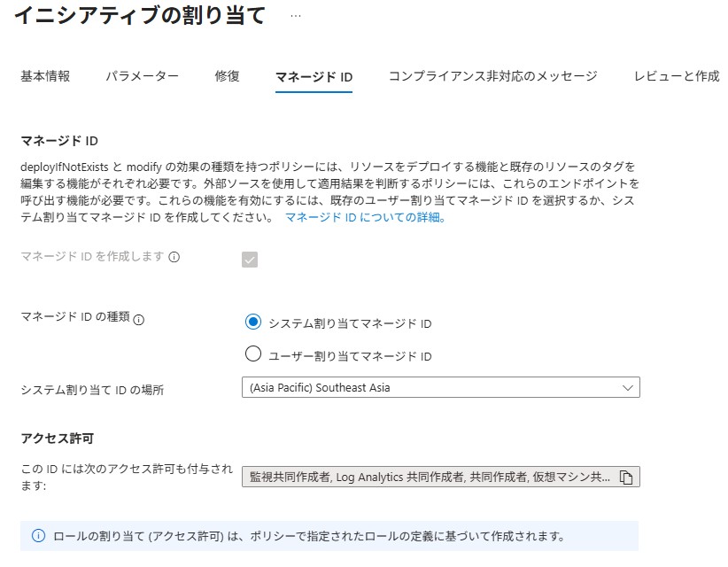Open the パラメーター tab
The height and width of the screenshot is (567, 728).
(x=142, y=76)
